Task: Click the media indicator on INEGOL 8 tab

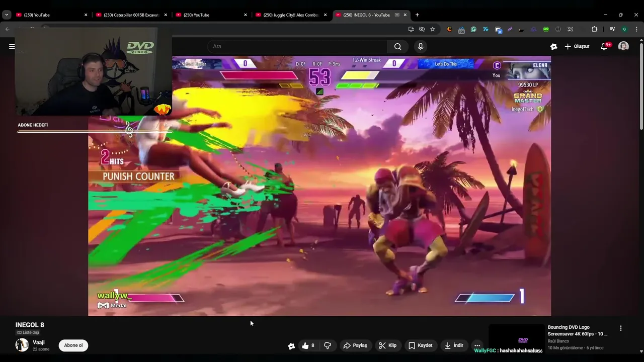Action: pyautogui.click(x=397, y=15)
